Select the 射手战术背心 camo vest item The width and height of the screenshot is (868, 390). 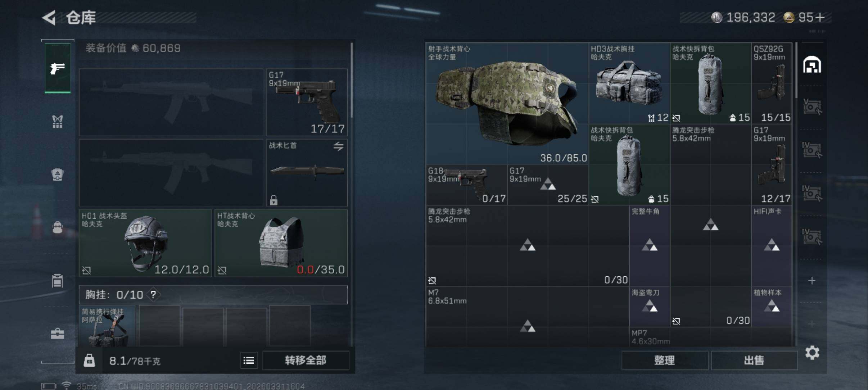(x=507, y=104)
